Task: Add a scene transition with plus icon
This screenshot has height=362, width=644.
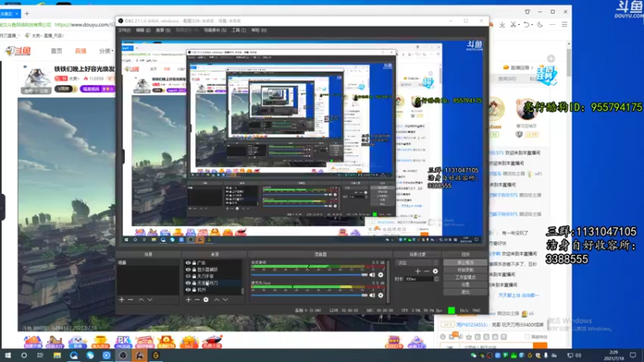Action: click(x=418, y=271)
